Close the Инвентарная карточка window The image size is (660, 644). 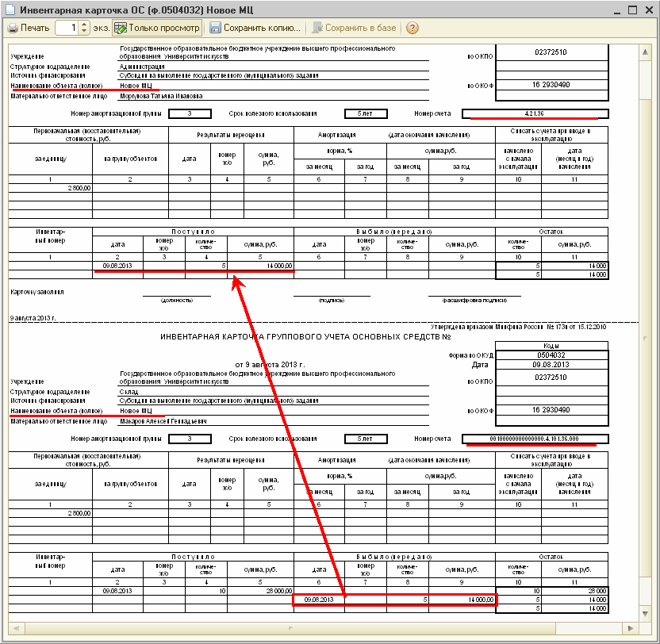click(x=649, y=10)
